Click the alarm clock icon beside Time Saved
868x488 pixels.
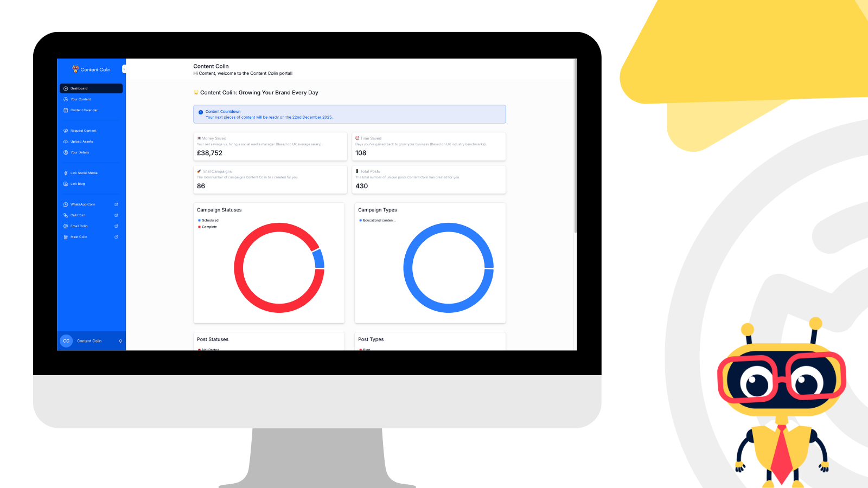point(357,138)
